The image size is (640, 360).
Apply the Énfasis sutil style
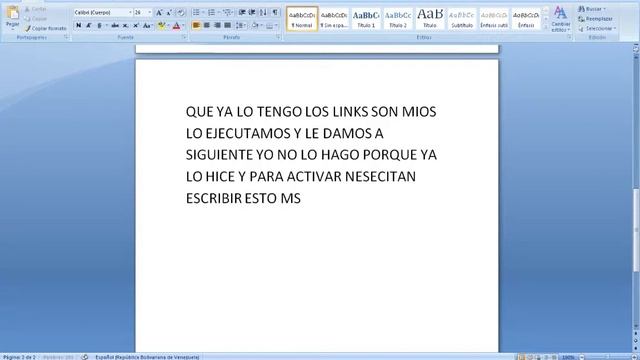coord(494,19)
